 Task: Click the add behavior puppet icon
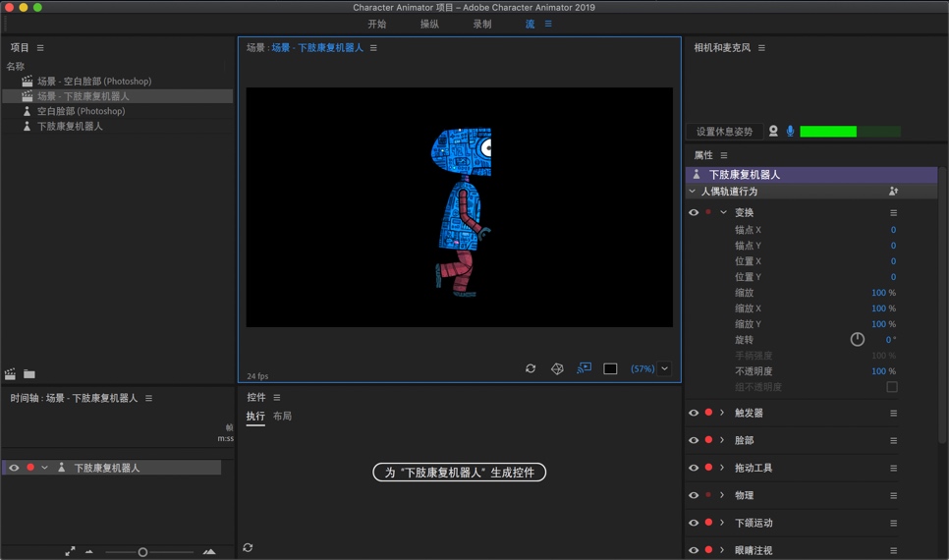click(893, 192)
